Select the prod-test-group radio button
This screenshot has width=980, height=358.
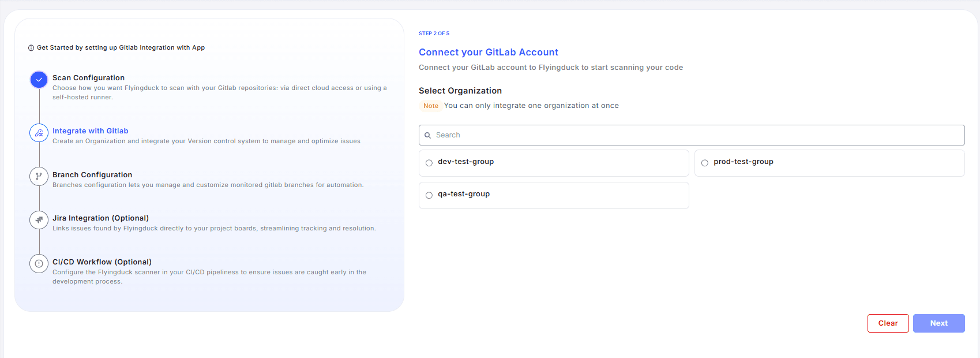pos(705,163)
